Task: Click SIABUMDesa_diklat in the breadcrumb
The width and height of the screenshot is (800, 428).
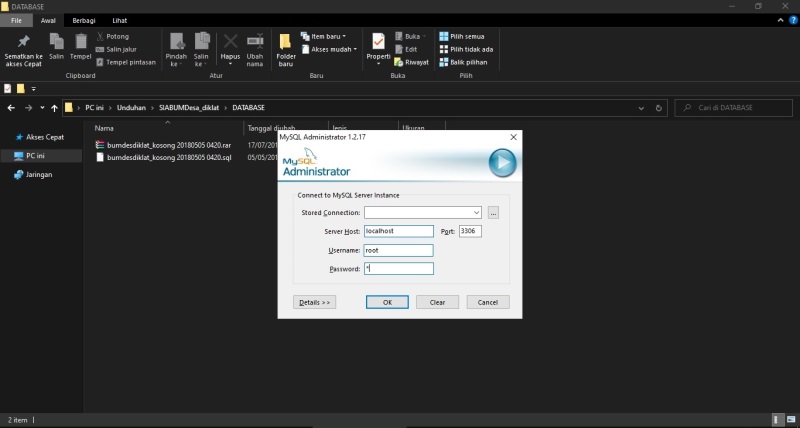Action: pos(189,108)
